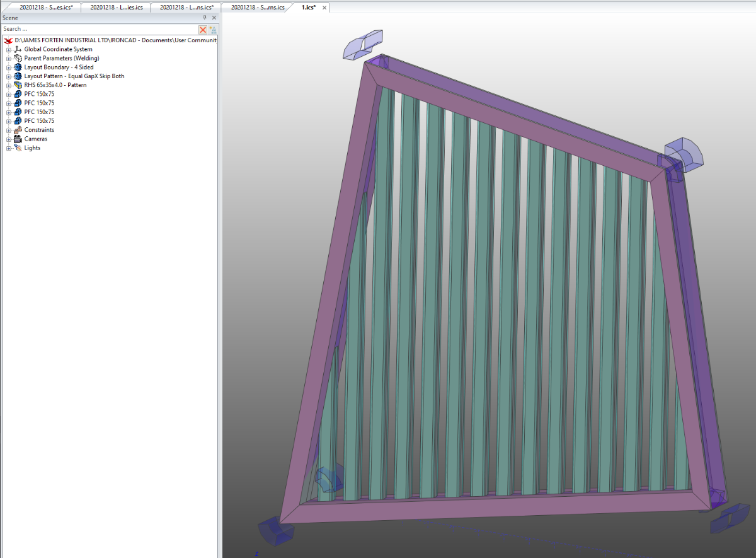Focus the Scene Search input field
Image resolution: width=756 pixels, height=558 pixels.
coord(100,29)
